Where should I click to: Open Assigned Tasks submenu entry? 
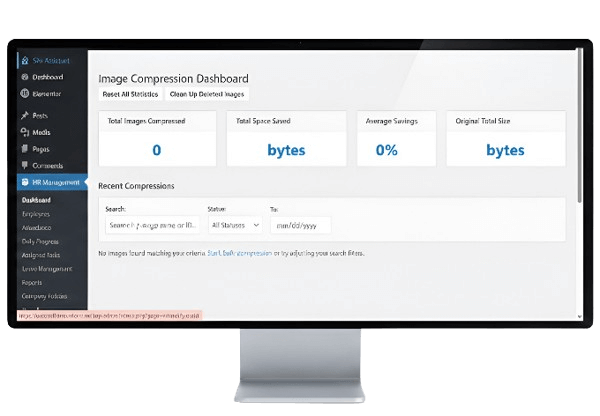pos(40,255)
